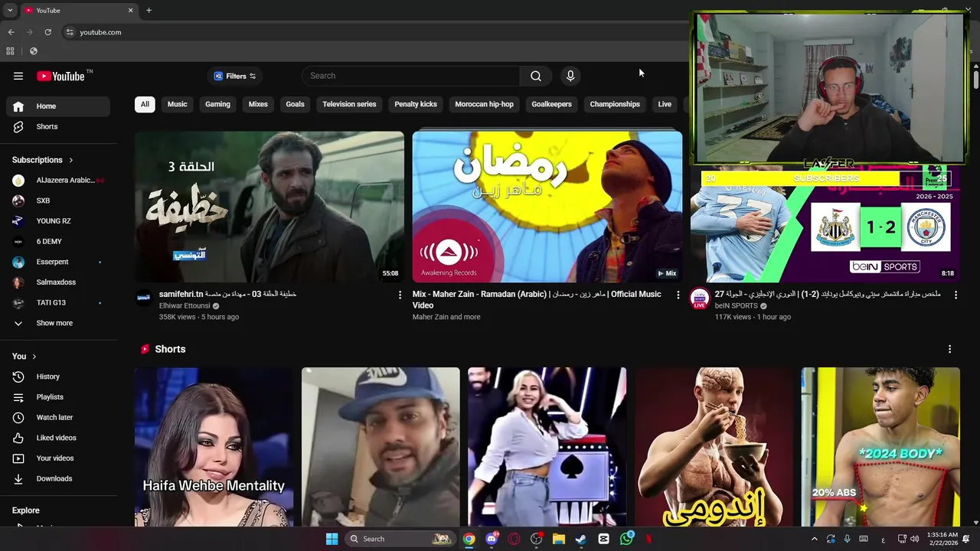Open Shorts in sidebar
Viewport: 980px width, 551px height.
coord(58,126)
